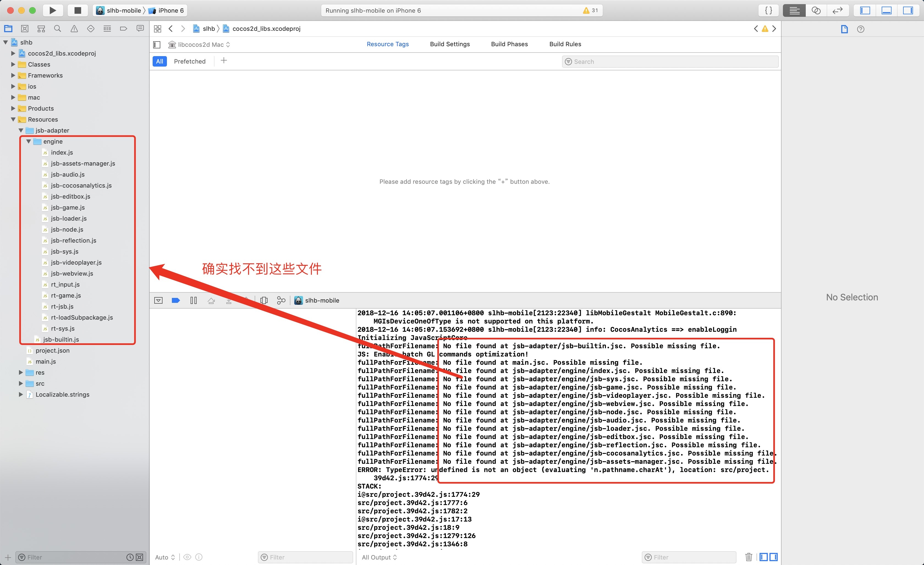The width and height of the screenshot is (924, 565).
Task: Hide the Navigator panel
Action: click(865, 10)
